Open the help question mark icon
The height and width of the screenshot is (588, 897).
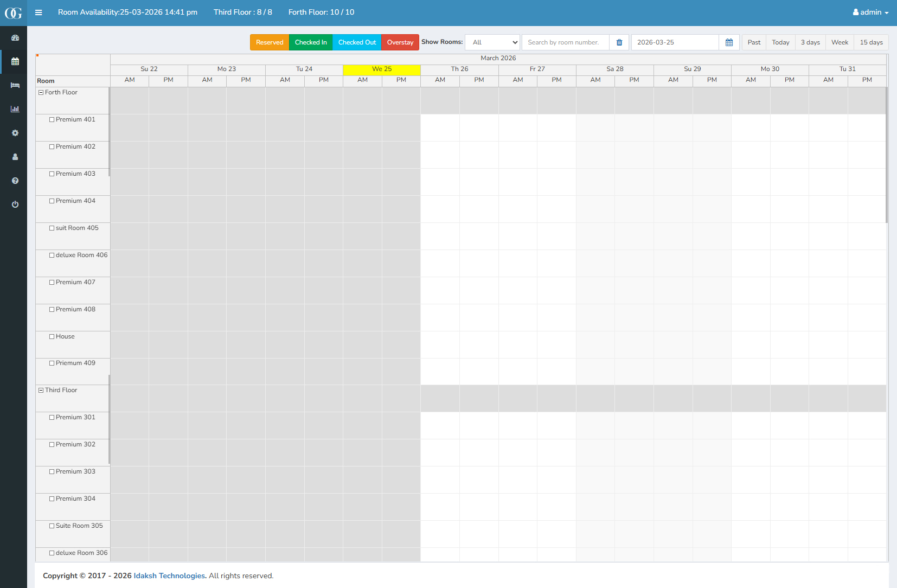[x=15, y=181]
